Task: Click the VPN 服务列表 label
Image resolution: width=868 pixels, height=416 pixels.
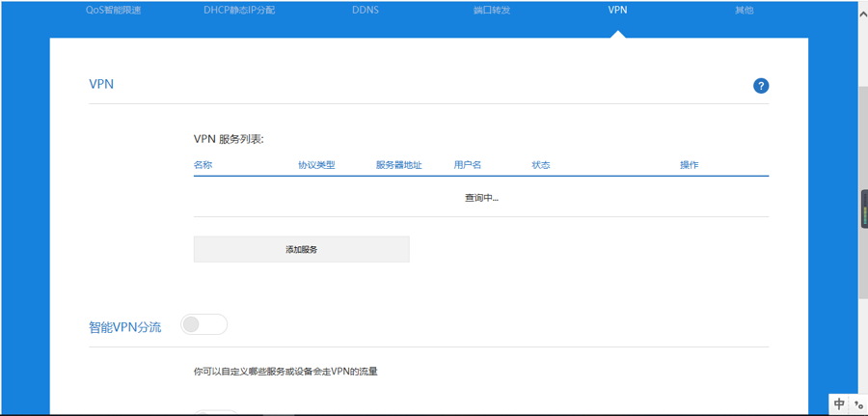Action: pyautogui.click(x=229, y=139)
